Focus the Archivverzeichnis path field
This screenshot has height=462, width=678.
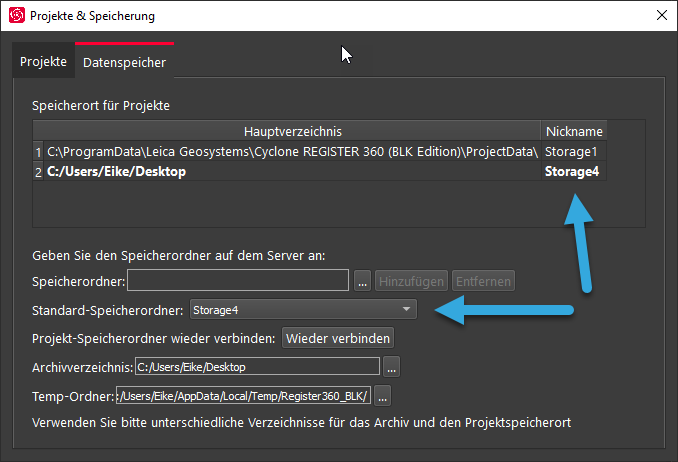point(257,366)
